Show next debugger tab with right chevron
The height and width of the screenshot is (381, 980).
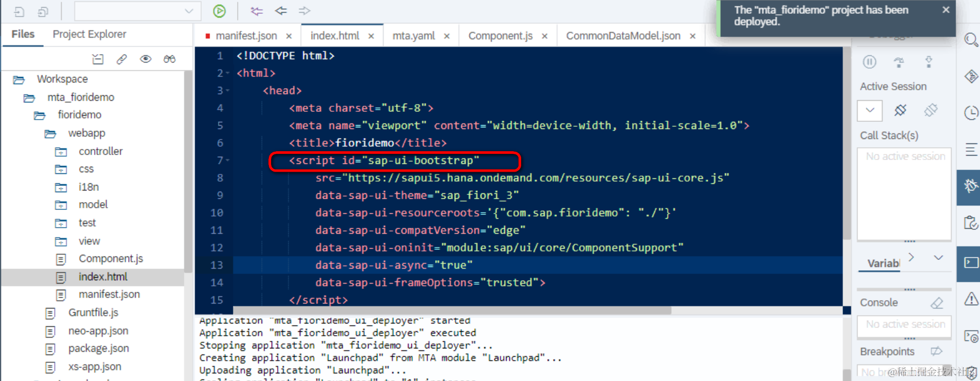click(x=911, y=257)
